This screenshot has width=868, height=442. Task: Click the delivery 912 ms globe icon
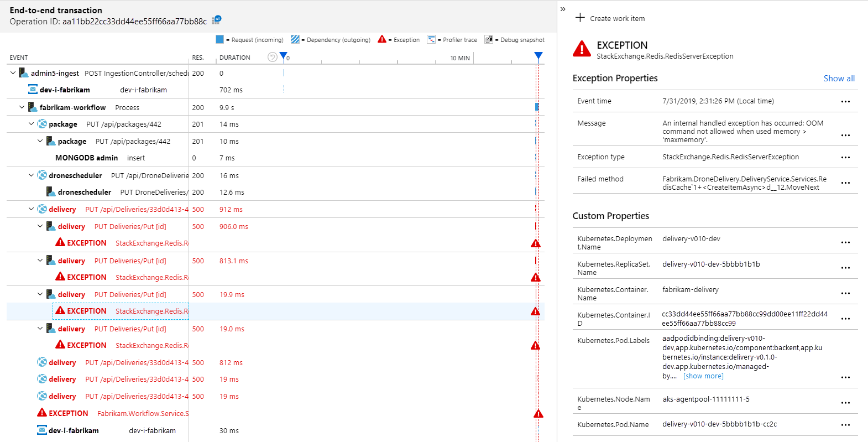click(42, 209)
